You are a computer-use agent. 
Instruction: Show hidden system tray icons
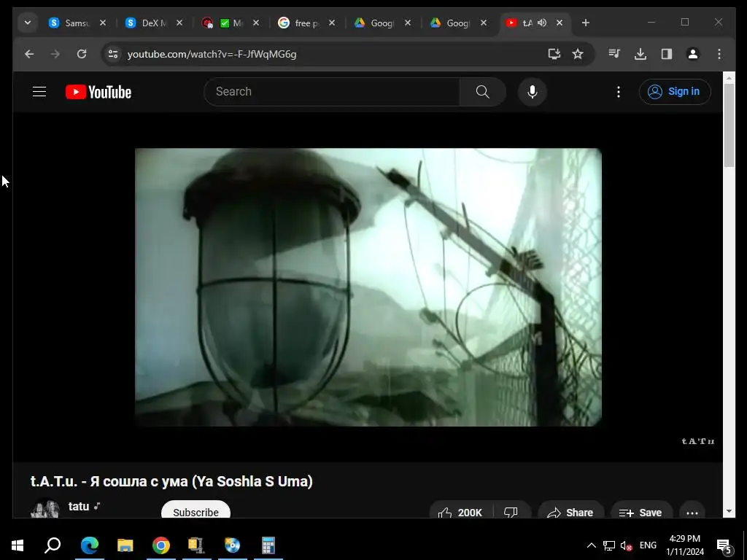click(591, 545)
